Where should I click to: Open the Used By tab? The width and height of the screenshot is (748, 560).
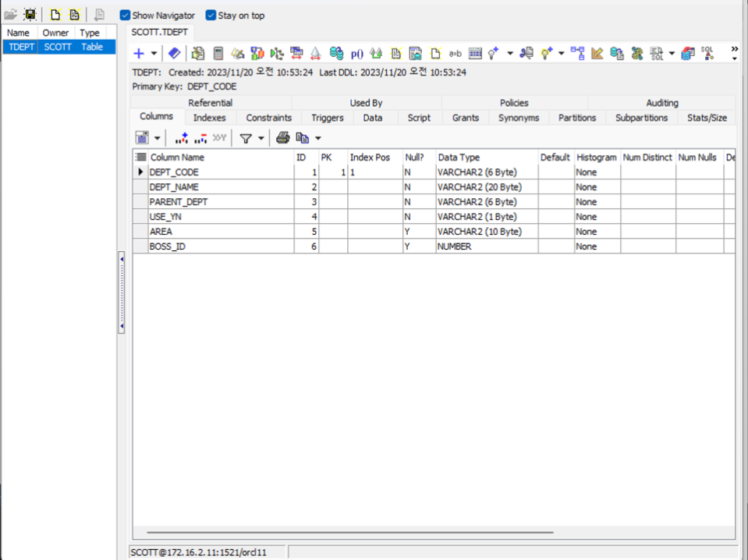tap(366, 102)
